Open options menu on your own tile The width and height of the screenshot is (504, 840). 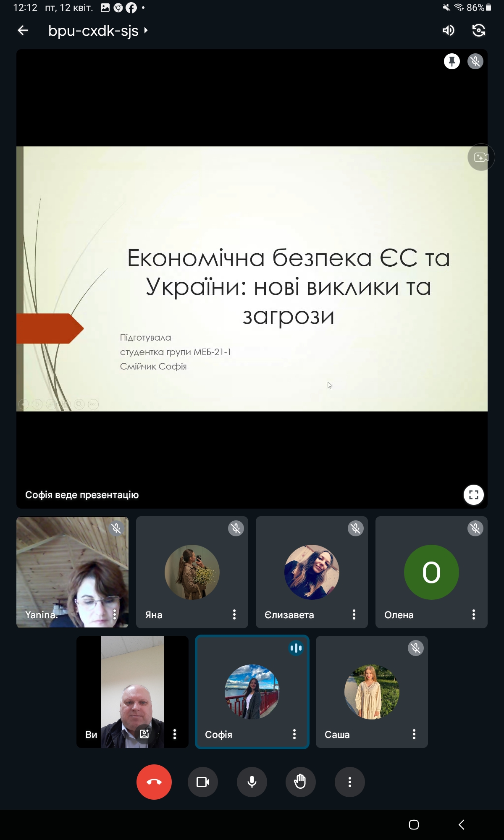175,734
